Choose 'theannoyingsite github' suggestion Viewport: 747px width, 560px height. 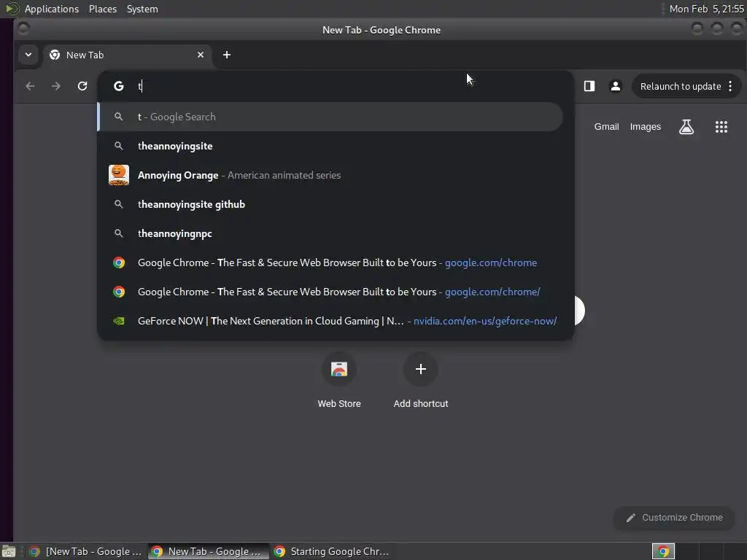pyautogui.click(x=330, y=204)
